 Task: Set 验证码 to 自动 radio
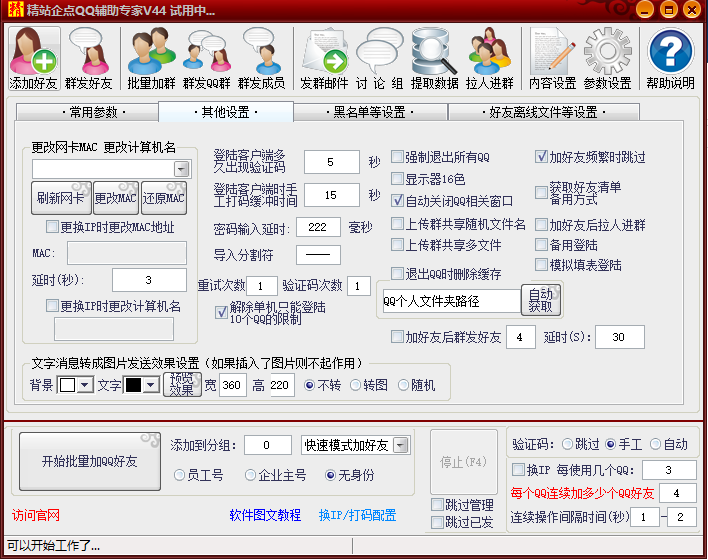tap(655, 444)
